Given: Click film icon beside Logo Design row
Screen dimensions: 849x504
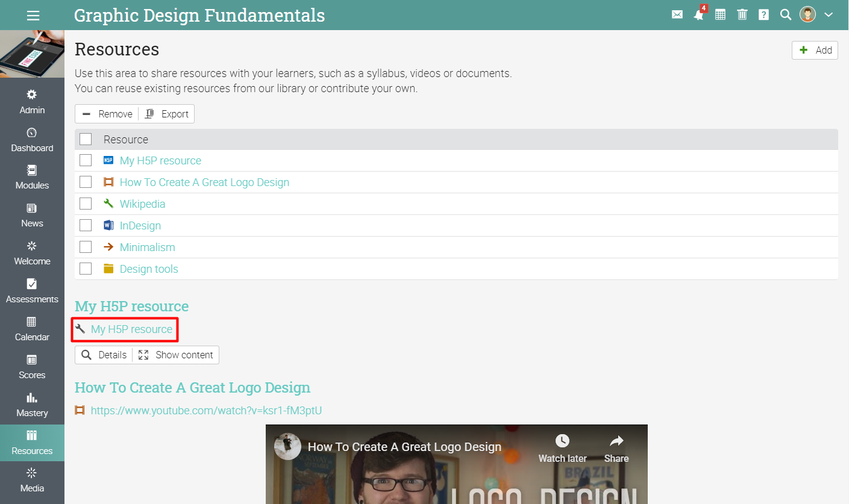Looking at the screenshot, I should coord(108,182).
